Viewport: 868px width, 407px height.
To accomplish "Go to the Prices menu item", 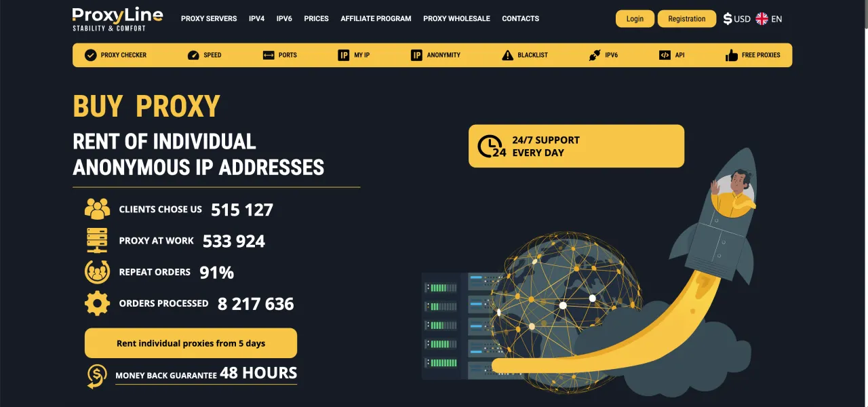I will coord(316,19).
